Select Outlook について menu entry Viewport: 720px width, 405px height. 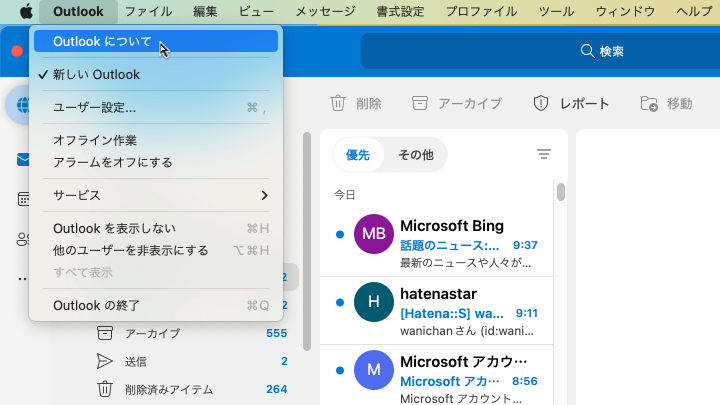[x=156, y=41]
